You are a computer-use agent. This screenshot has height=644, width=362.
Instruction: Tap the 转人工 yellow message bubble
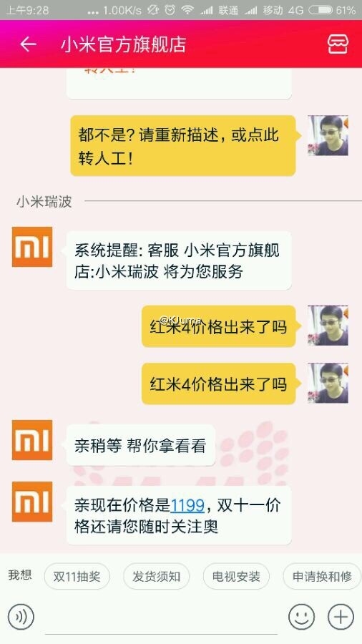(182, 146)
